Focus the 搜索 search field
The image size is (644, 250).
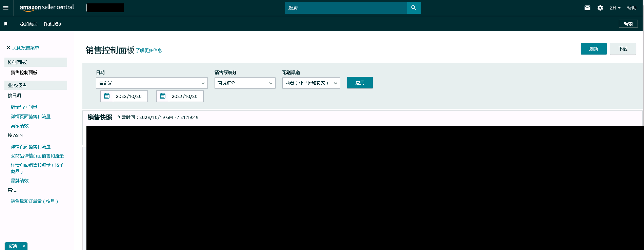[346, 8]
